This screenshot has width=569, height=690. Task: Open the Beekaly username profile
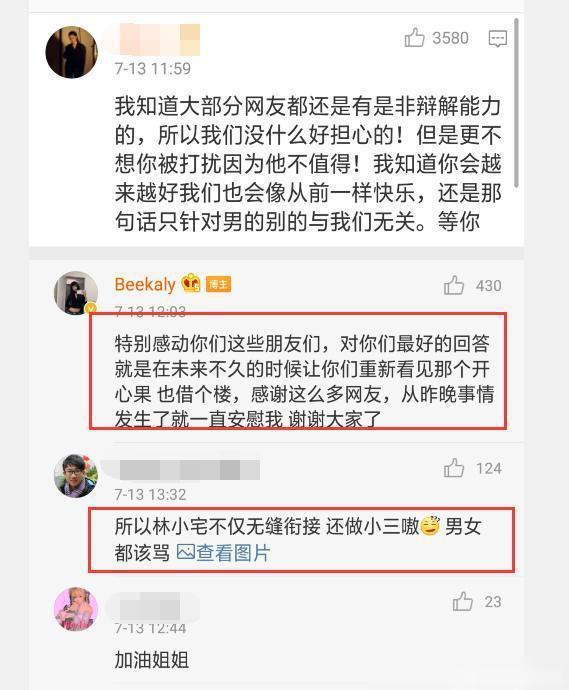[x=145, y=284]
